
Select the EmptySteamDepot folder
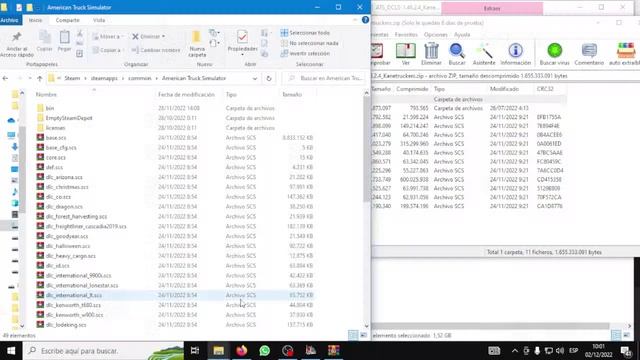point(69,118)
